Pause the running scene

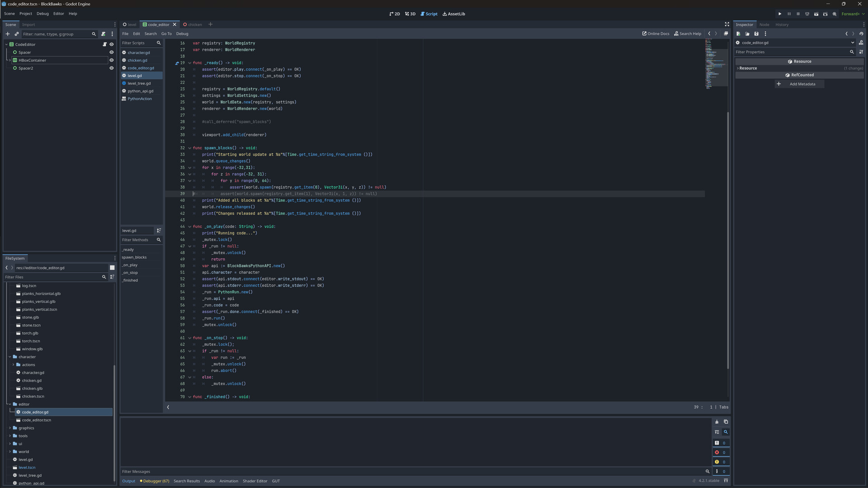point(789,14)
